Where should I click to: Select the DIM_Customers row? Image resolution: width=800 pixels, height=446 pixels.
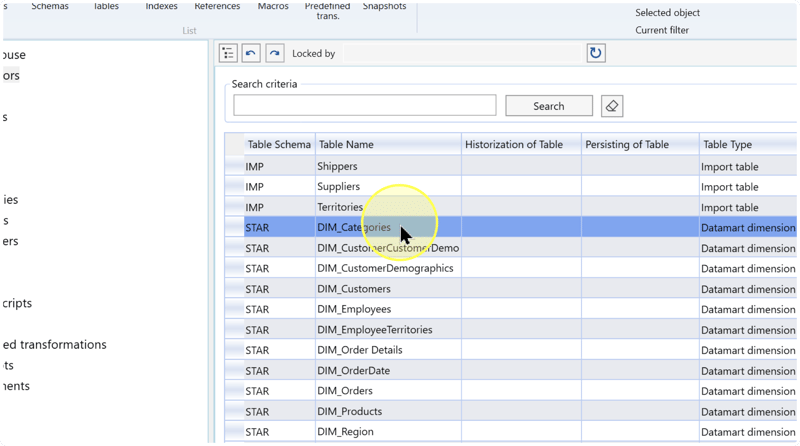[x=510, y=289]
